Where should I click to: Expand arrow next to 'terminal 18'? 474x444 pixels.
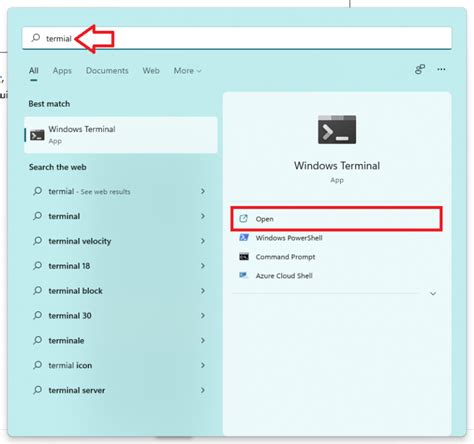[x=203, y=266]
